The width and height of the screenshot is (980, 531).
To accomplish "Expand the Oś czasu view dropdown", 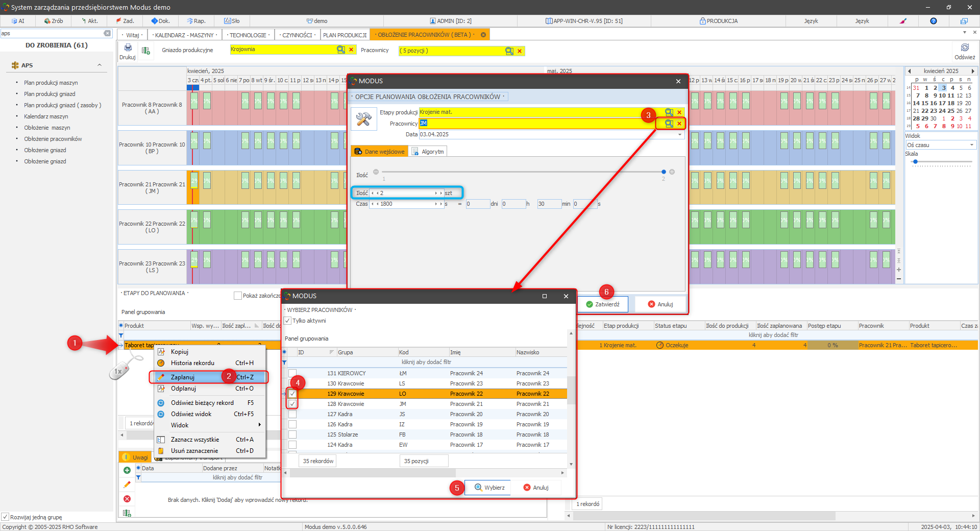I will pyautogui.click(x=971, y=145).
